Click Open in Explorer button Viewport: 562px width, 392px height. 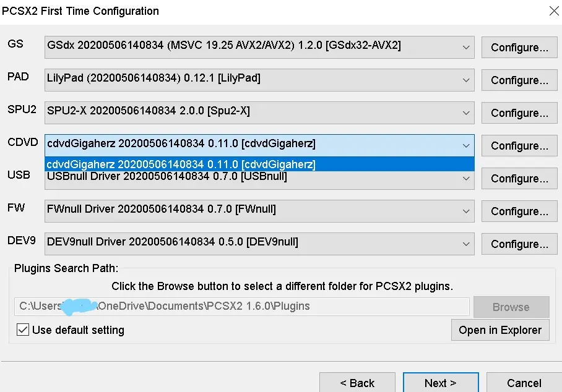coord(500,330)
